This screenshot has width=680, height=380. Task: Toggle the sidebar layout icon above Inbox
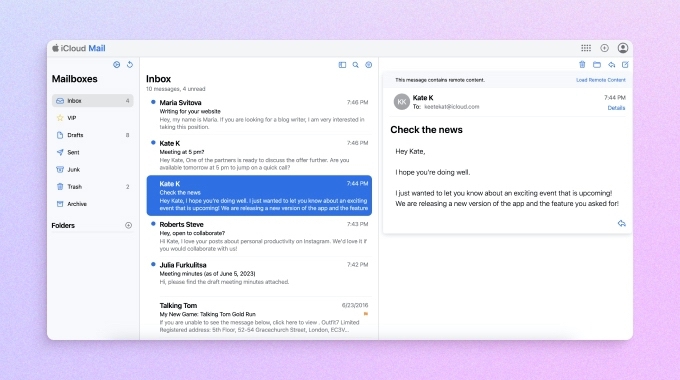(x=342, y=65)
